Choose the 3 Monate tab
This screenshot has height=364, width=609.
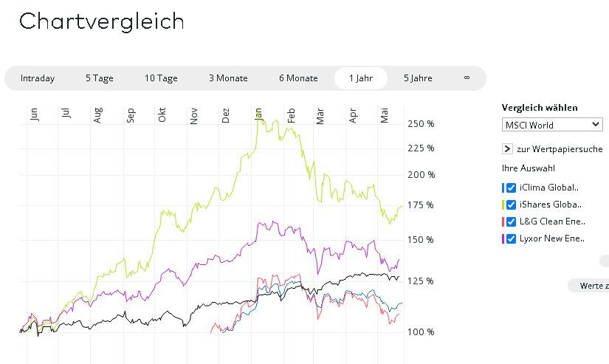pyautogui.click(x=228, y=78)
